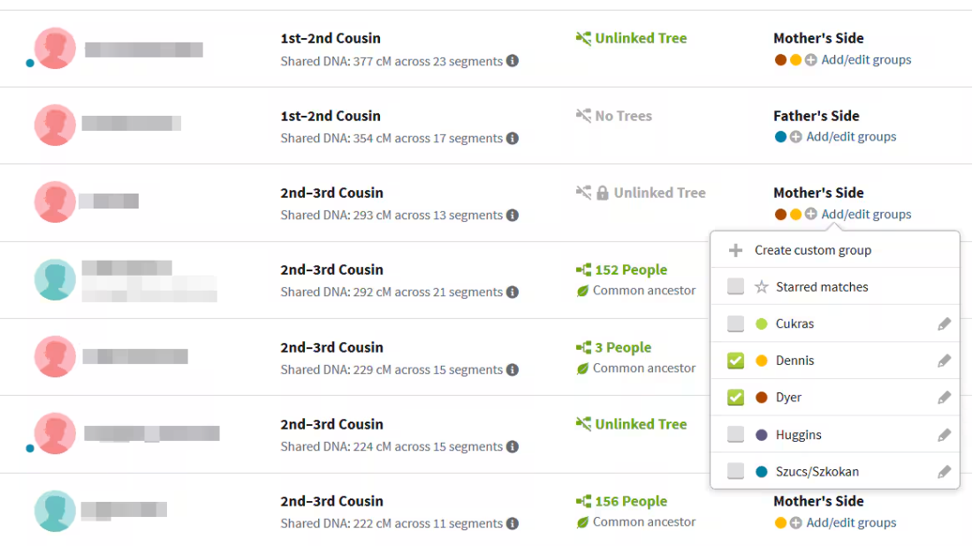Screen dimensions: 980x555
Task: Edit the Dennis group with pencil icon
Action: click(x=944, y=361)
